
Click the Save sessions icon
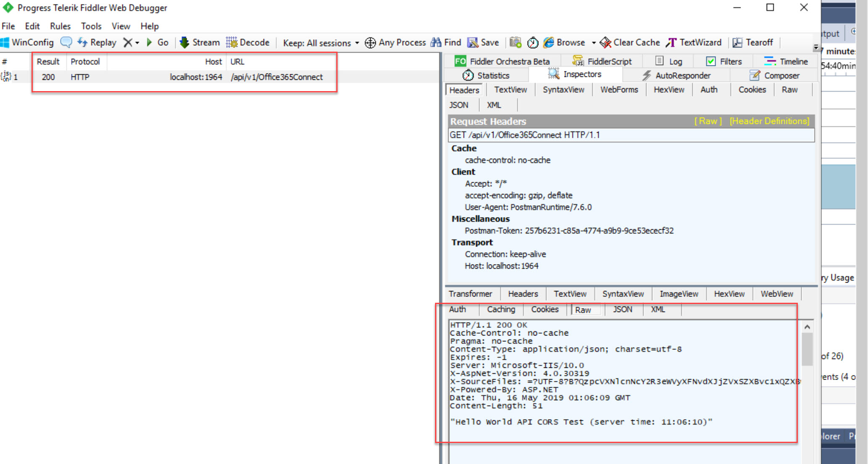point(473,42)
